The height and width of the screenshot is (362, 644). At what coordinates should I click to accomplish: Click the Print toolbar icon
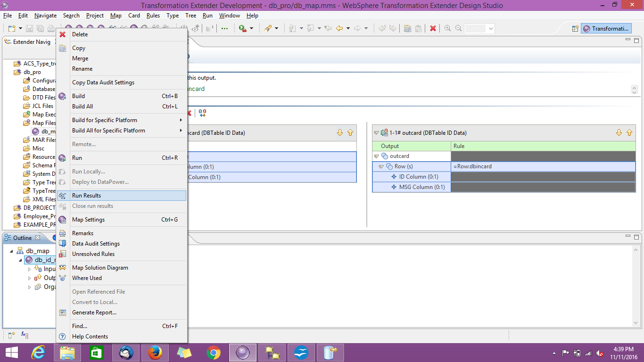[51, 28]
